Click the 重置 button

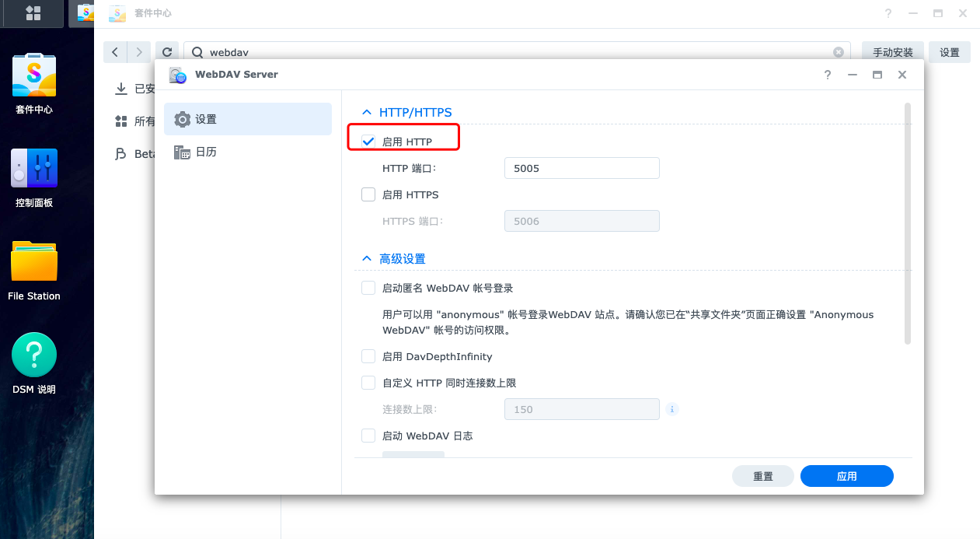(763, 476)
